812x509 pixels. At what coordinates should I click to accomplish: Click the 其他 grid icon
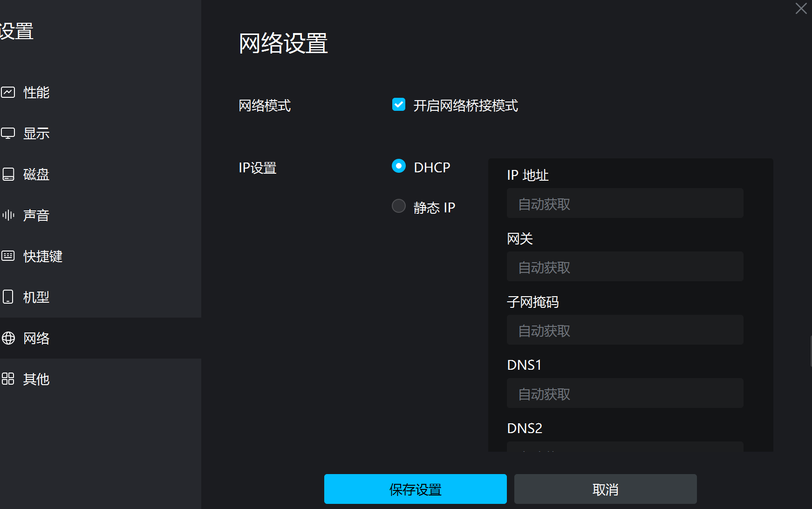pyautogui.click(x=8, y=379)
